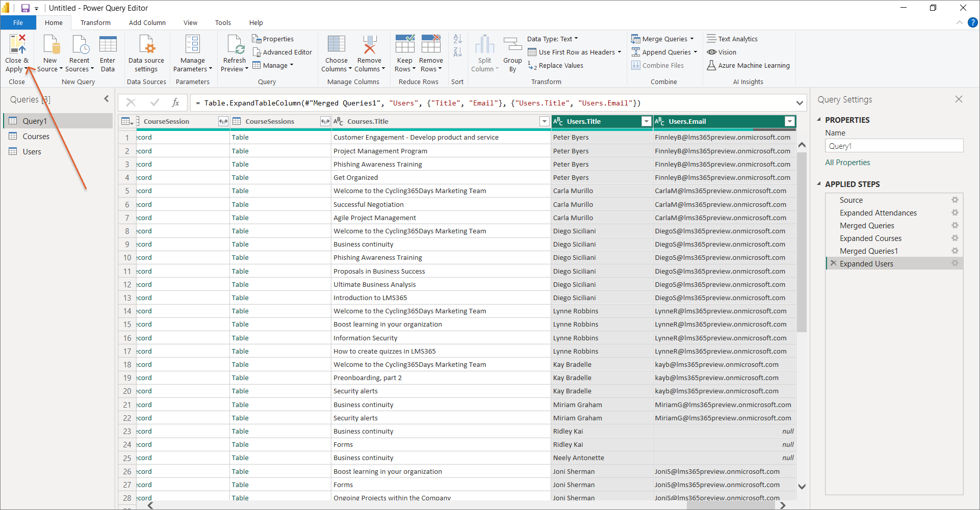
Task: Expand the CourseSessions column icon
Action: click(x=325, y=121)
